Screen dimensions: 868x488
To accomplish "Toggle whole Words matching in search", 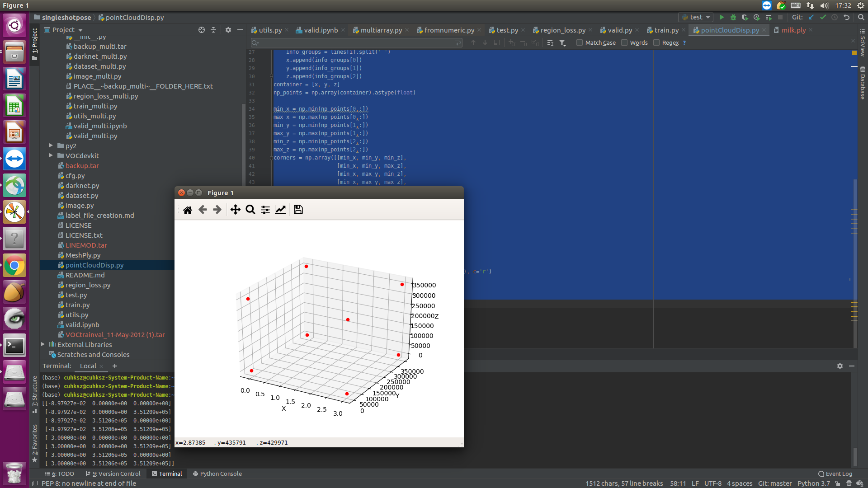I will [624, 42].
